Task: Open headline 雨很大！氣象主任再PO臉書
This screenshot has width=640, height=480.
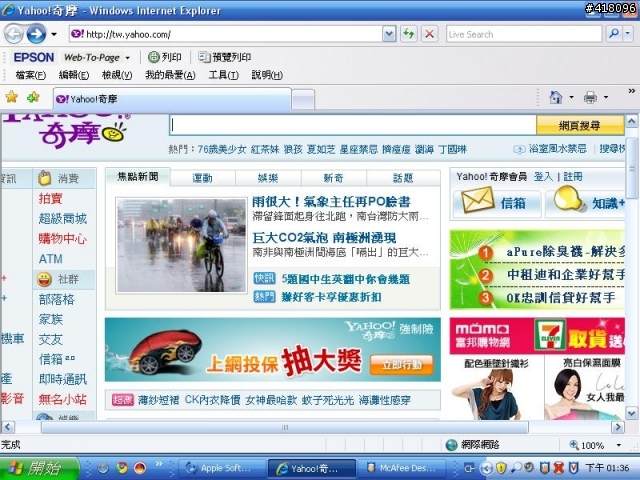Action: tap(331, 202)
